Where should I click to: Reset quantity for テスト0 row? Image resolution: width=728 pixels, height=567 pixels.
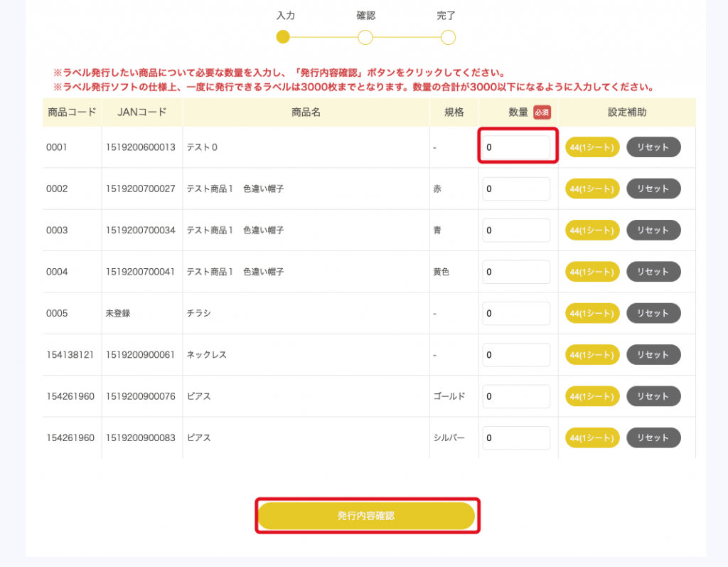[653, 147]
